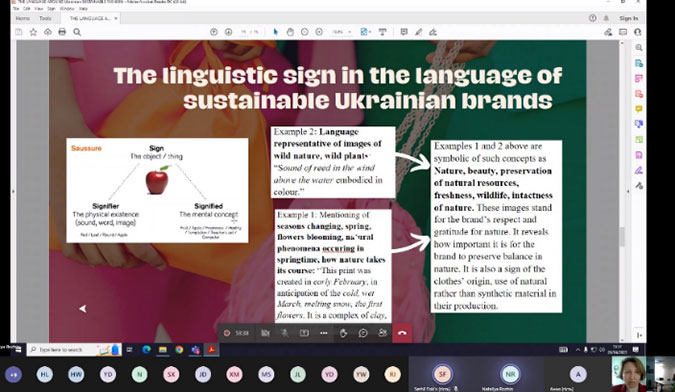Switch to the Tools tab
The image size is (675, 392).
click(x=45, y=18)
